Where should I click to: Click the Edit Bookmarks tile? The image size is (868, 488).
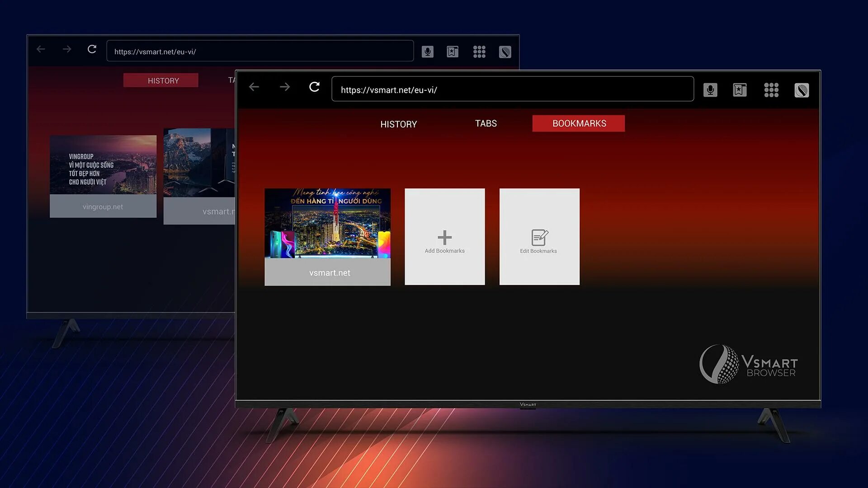coord(539,237)
